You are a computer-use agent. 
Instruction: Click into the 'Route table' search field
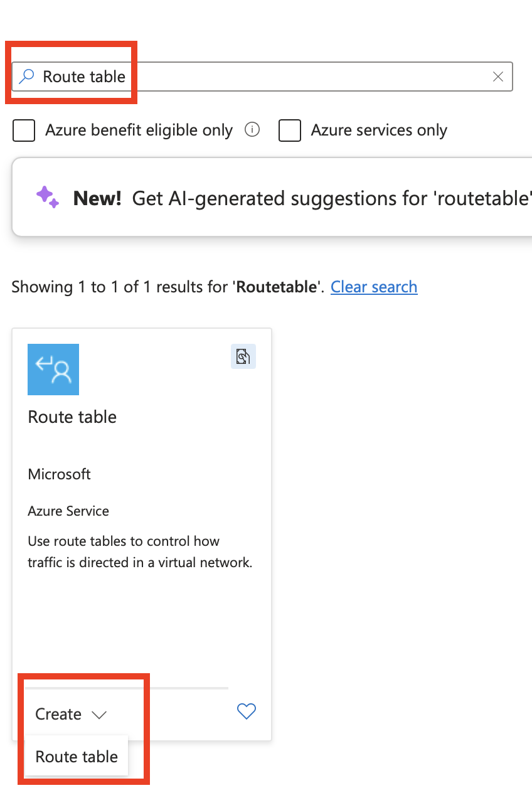(x=262, y=77)
